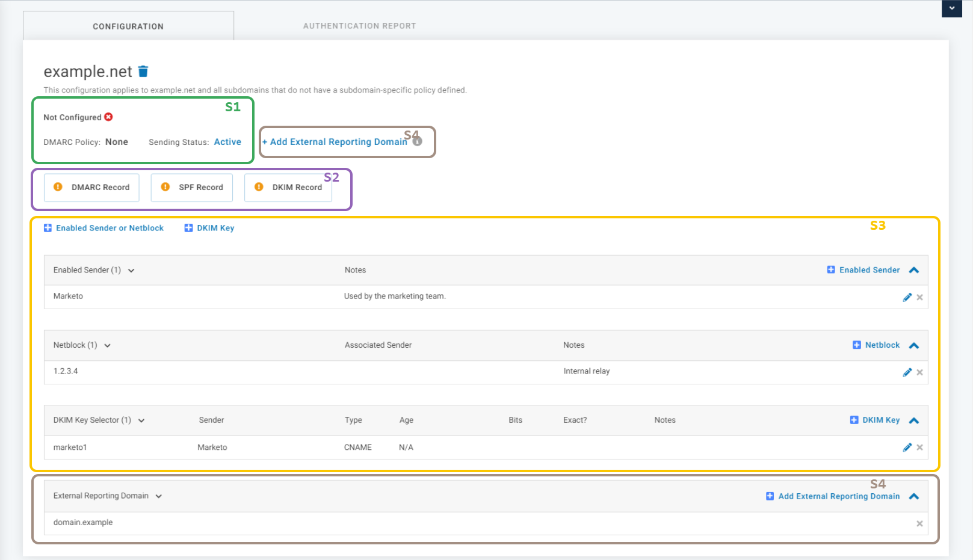Screen dimensions: 973x560
Task: Delete example.net with the trash icon
Action: (143, 72)
